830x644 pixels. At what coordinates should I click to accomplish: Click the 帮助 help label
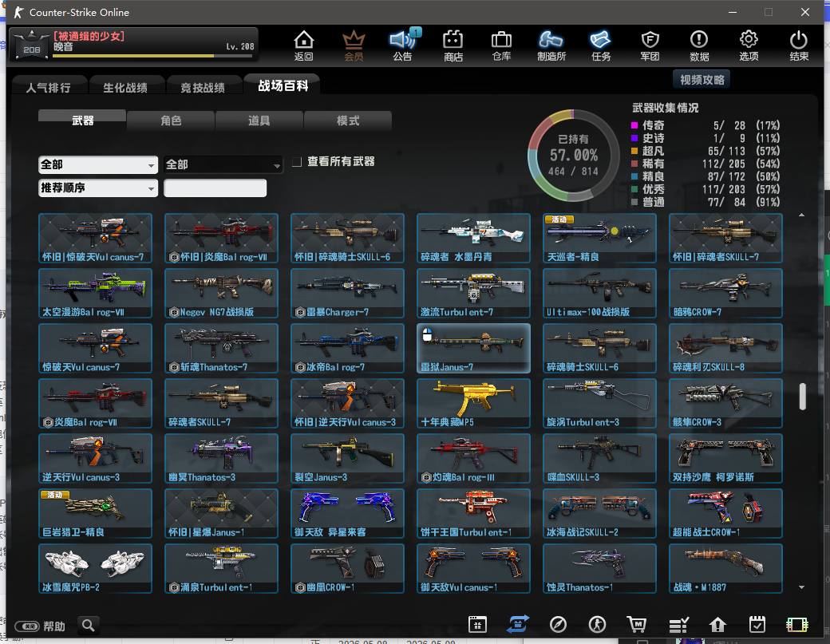54,626
